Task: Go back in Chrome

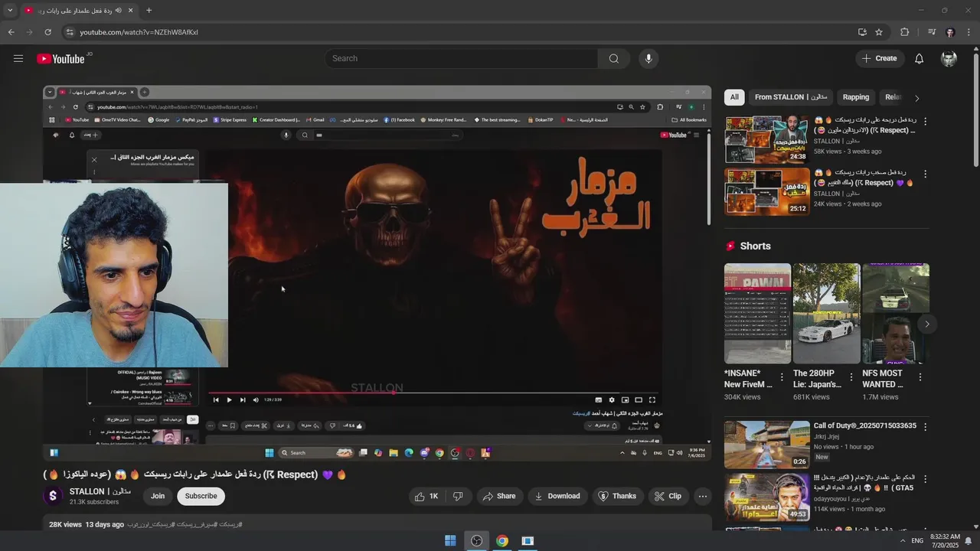Action: click(11, 32)
